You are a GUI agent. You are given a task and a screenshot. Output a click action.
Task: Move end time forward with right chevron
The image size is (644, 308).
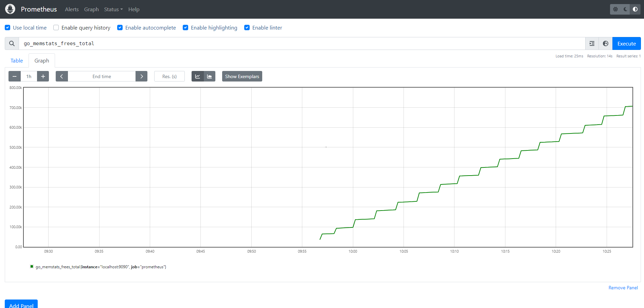(142, 76)
